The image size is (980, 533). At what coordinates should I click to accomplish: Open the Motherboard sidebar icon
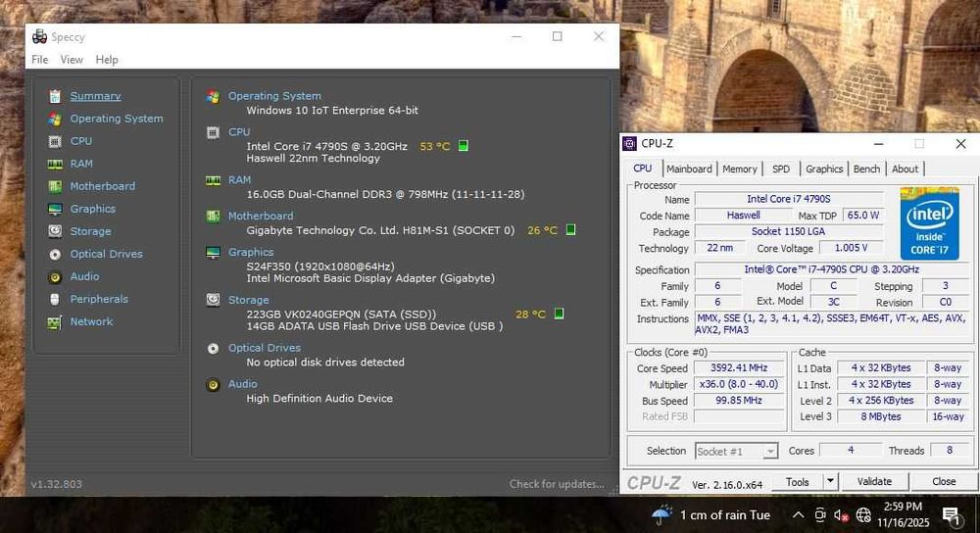pos(55,186)
